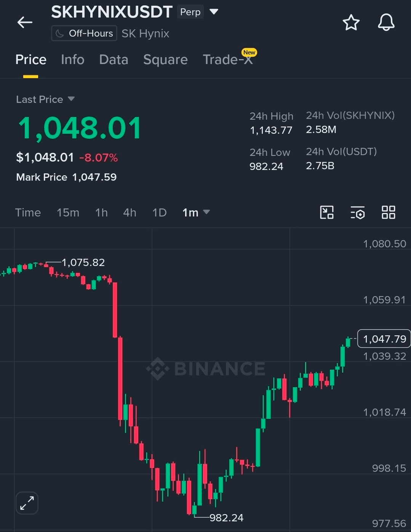Select the 1D chart interval

pyautogui.click(x=159, y=213)
